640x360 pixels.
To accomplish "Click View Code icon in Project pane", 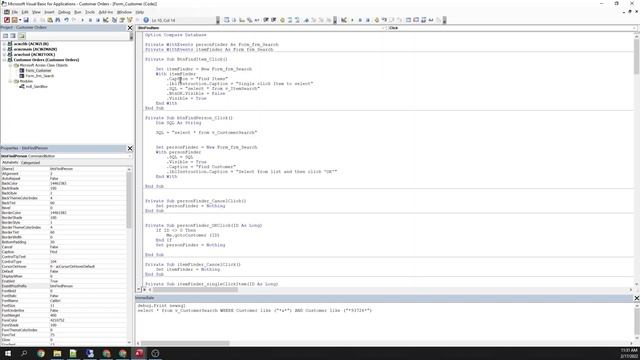I will click(x=5, y=36).
